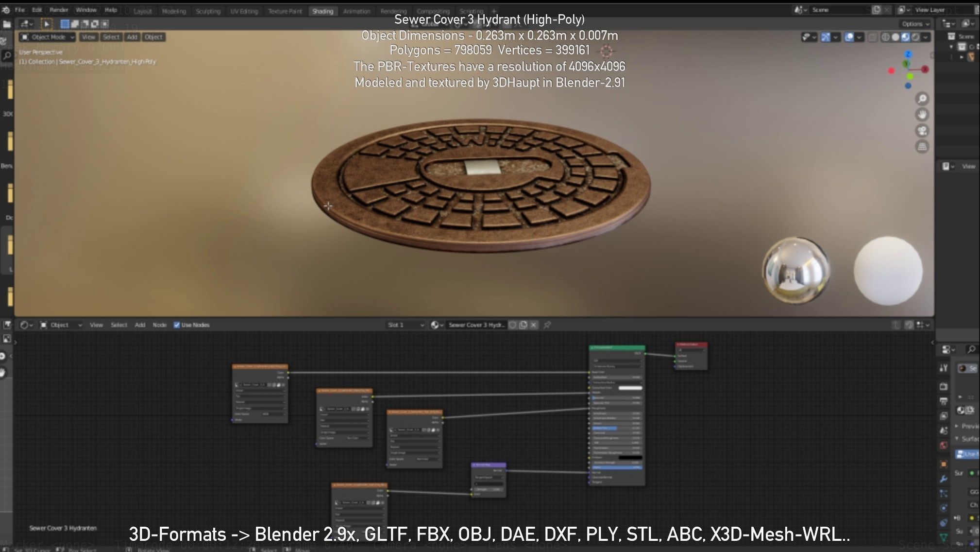
Task: Open the Blender logo application menu
Action: [5, 10]
